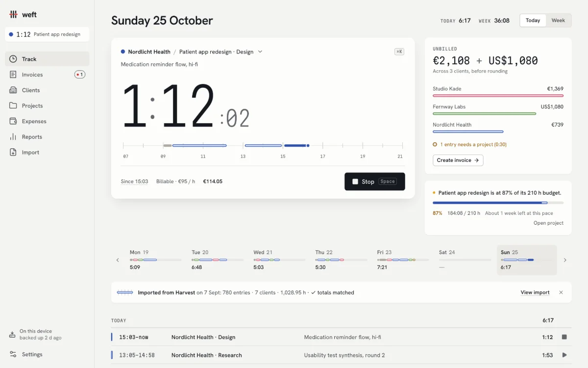Click the Expenses wallet icon
This screenshot has width=588, height=368.
(13, 121)
